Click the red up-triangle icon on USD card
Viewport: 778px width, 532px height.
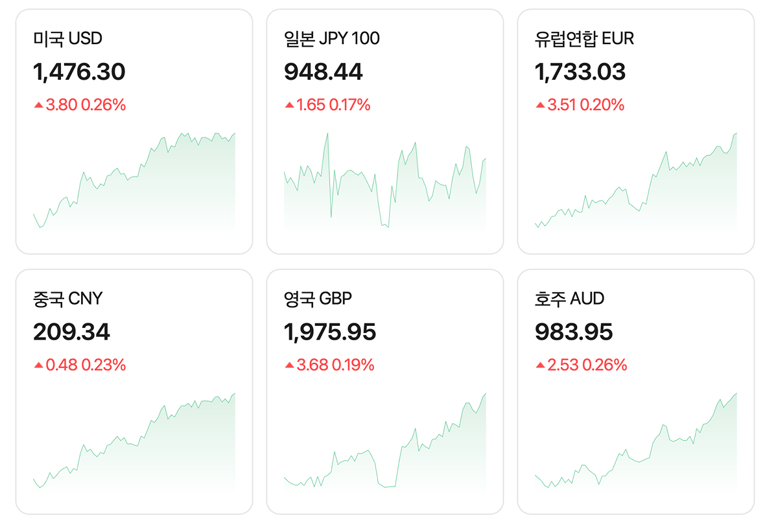38,105
